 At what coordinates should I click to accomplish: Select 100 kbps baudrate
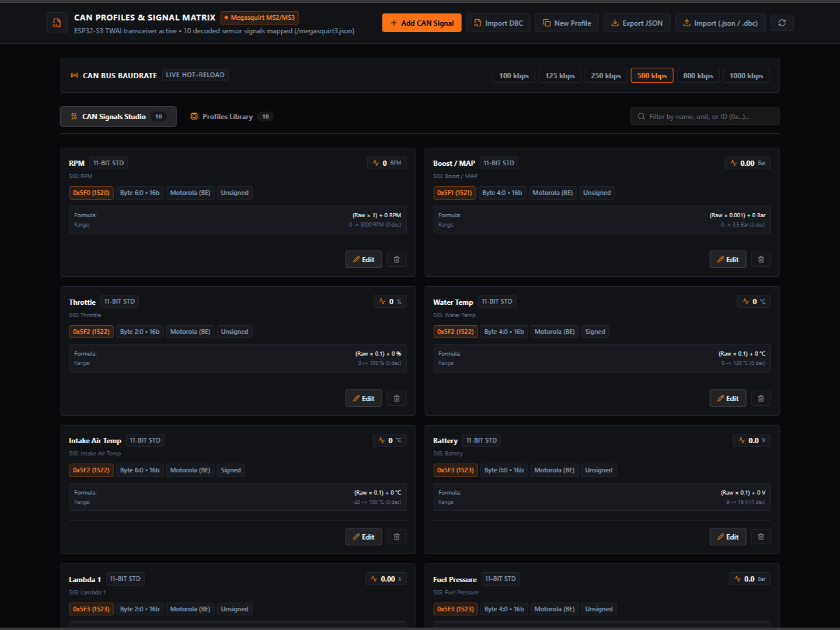point(514,75)
